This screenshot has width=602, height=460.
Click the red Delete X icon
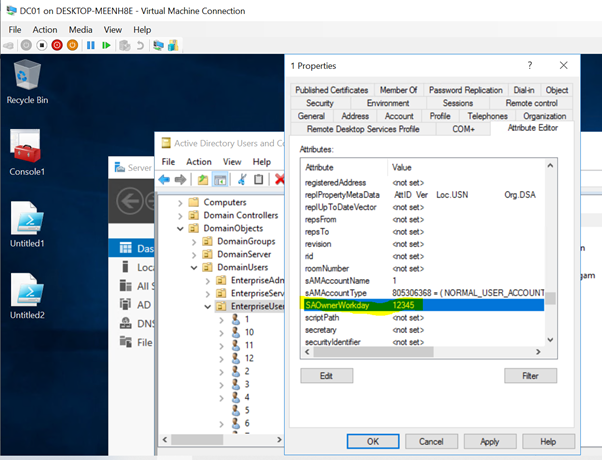(x=280, y=179)
